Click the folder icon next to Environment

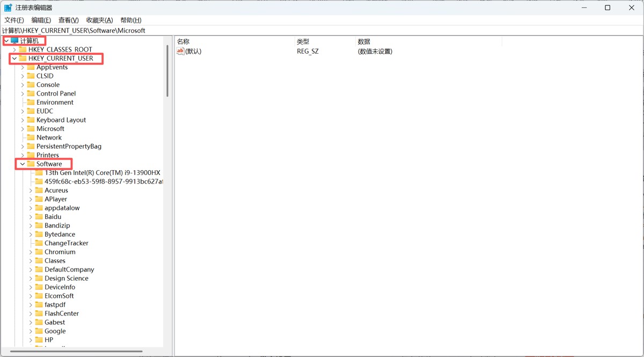pyautogui.click(x=31, y=102)
